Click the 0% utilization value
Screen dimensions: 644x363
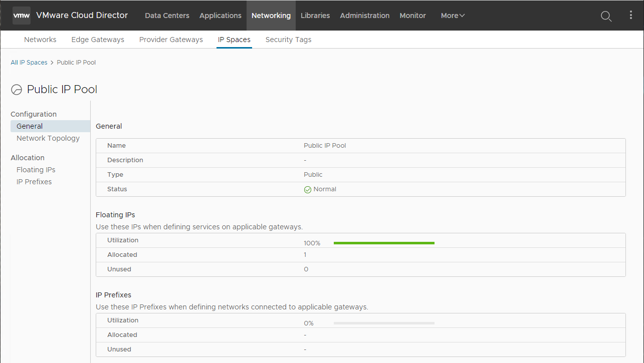click(309, 323)
